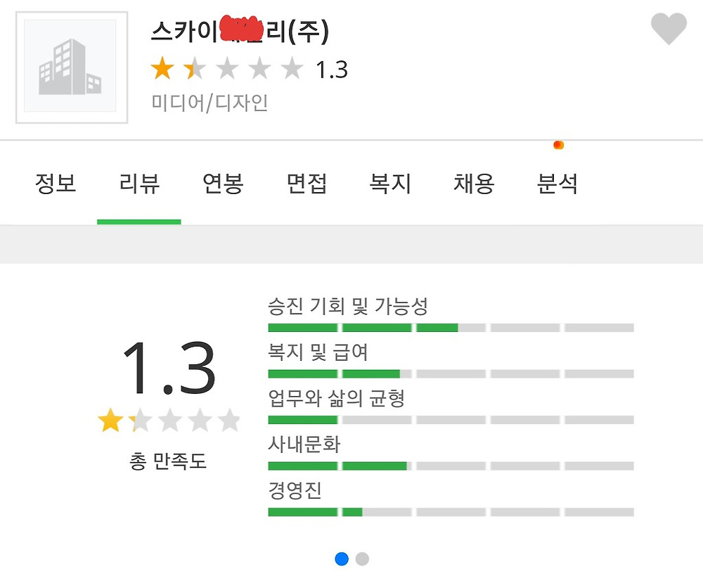Click the 미디어/디자인 category link
The image size is (703, 588).
[x=210, y=103]
